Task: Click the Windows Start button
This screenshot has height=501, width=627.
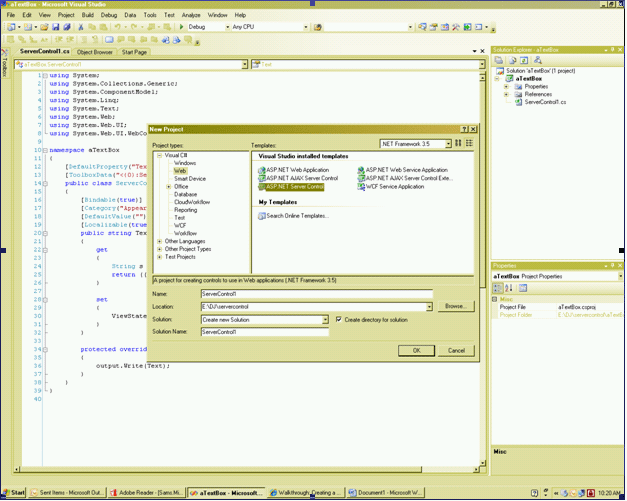Action: pos(13,493)
